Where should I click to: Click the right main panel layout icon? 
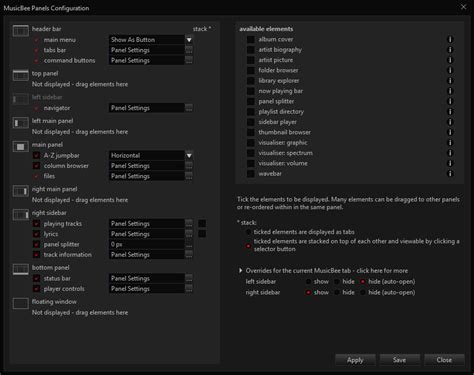click(21, 191)
